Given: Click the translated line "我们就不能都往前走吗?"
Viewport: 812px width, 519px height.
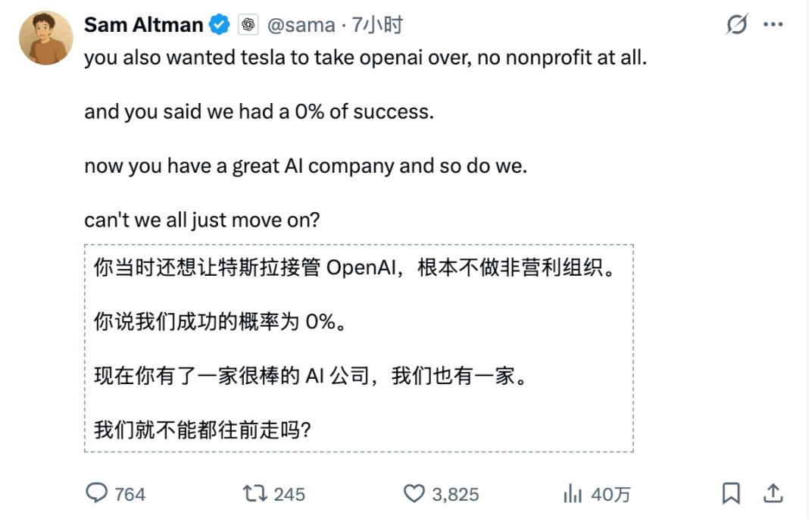Looking at the screenshot, I should click(x=202, y=430).
